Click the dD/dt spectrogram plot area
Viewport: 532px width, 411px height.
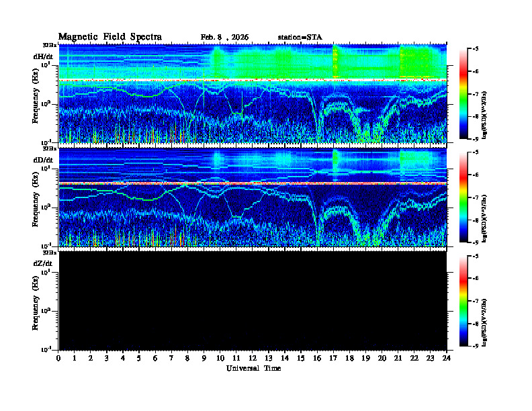253,197
